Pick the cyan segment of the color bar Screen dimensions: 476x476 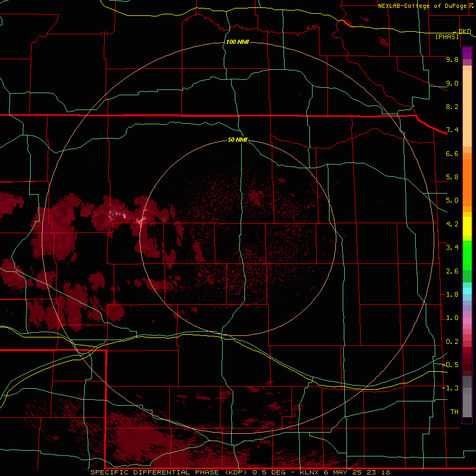[x=467, y=291]
